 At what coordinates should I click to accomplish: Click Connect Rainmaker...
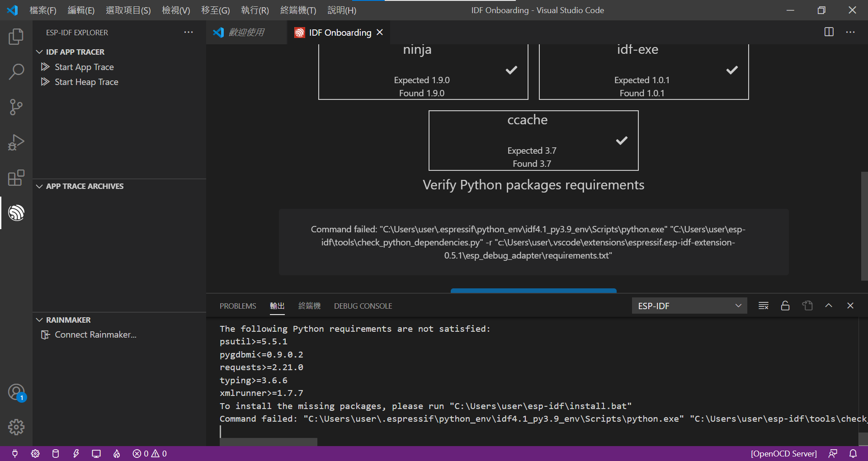pos(119,334)
